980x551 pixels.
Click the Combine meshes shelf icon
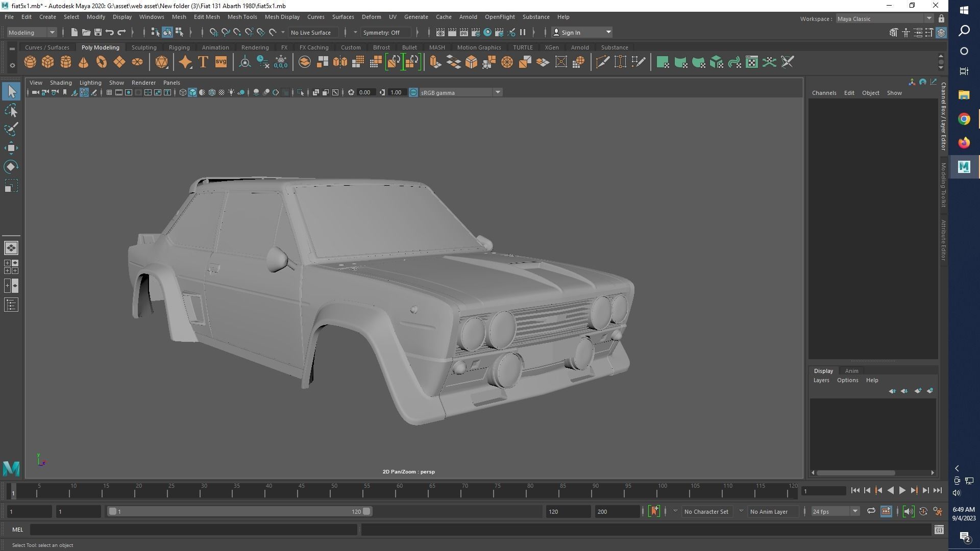coord(323,62)
